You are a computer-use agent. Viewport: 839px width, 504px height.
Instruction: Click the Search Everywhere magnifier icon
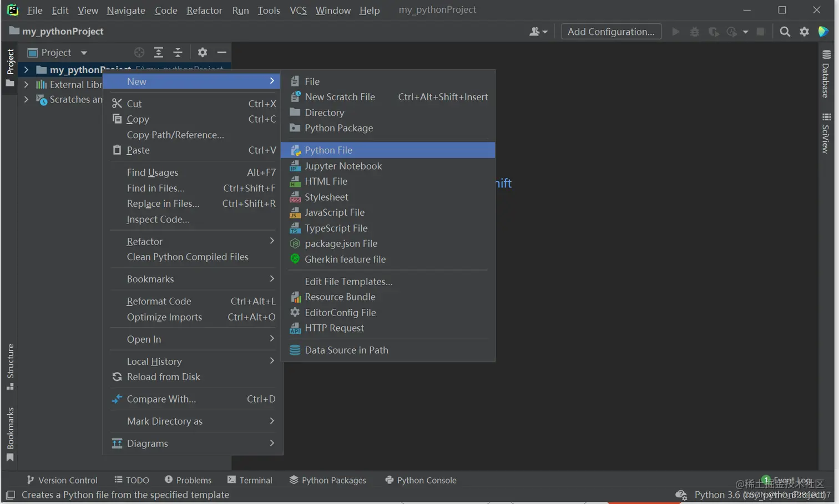[785, 32]
